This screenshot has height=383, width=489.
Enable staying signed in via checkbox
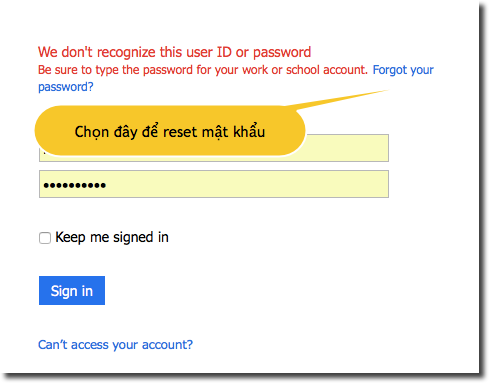(45, 238)
